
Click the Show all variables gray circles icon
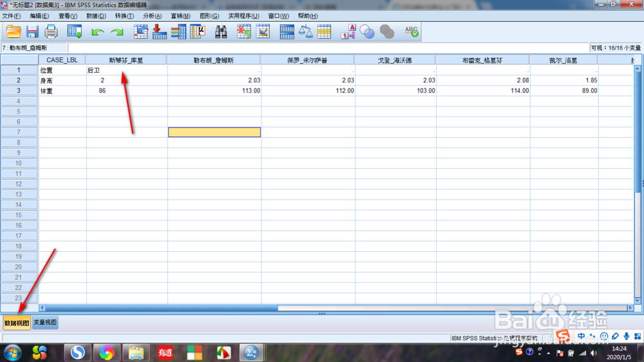coord(386,32)
